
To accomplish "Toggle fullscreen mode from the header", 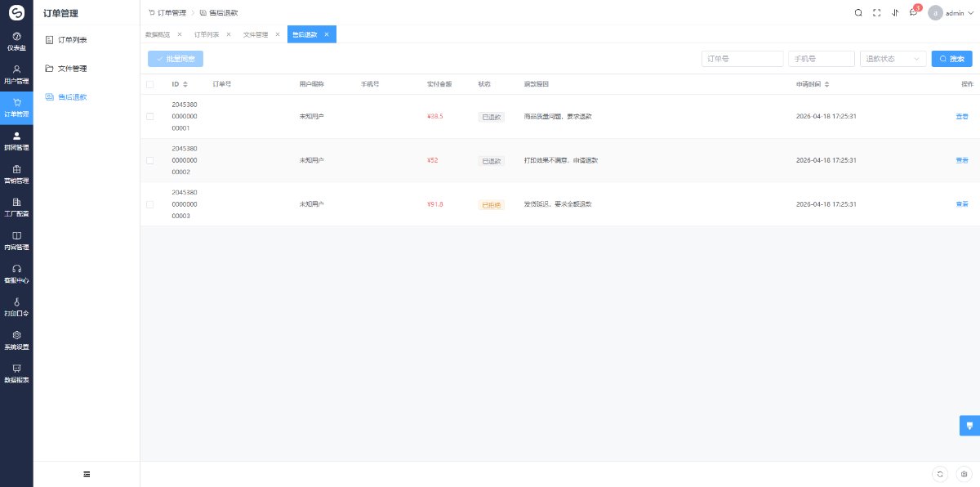I will tap(877, 12).
